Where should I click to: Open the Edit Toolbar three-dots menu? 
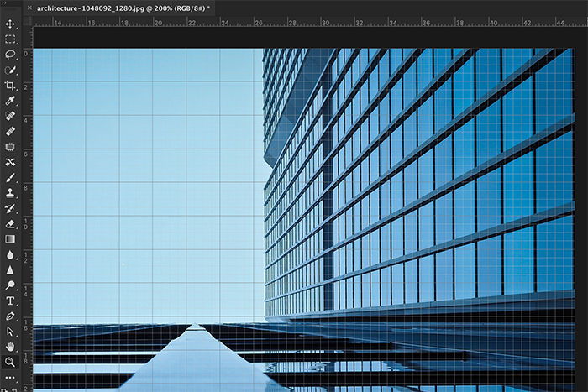(10, 378)
